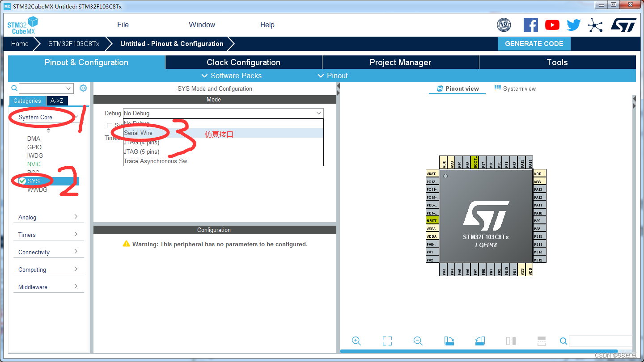Screen dimensions: 644x362
Task: Select NVIC in the System Core list
Action: pyautogui.click(x=34, y=164)
